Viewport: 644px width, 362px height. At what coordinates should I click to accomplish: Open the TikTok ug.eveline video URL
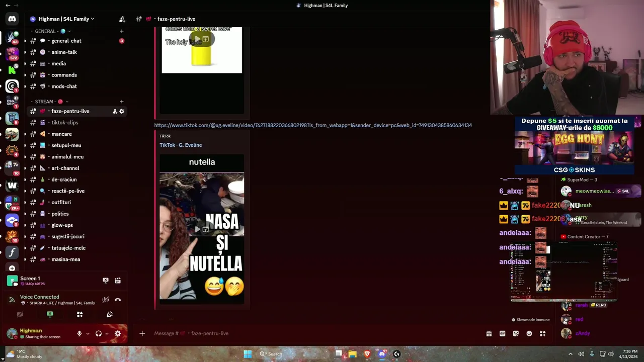tap(313, 125)
